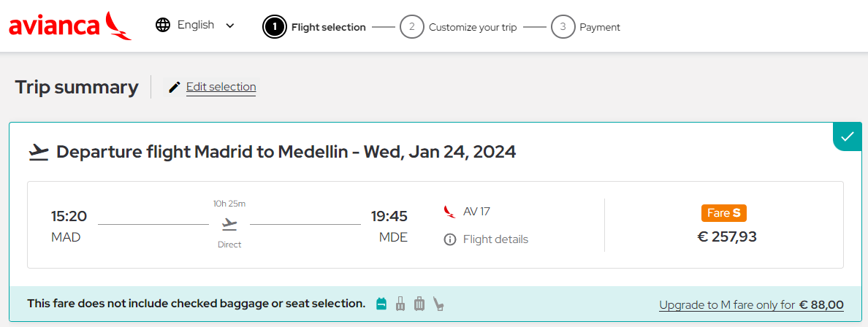Click the checked suitcase icon
This screenshot has height=327, width=868.
(419, 304)
